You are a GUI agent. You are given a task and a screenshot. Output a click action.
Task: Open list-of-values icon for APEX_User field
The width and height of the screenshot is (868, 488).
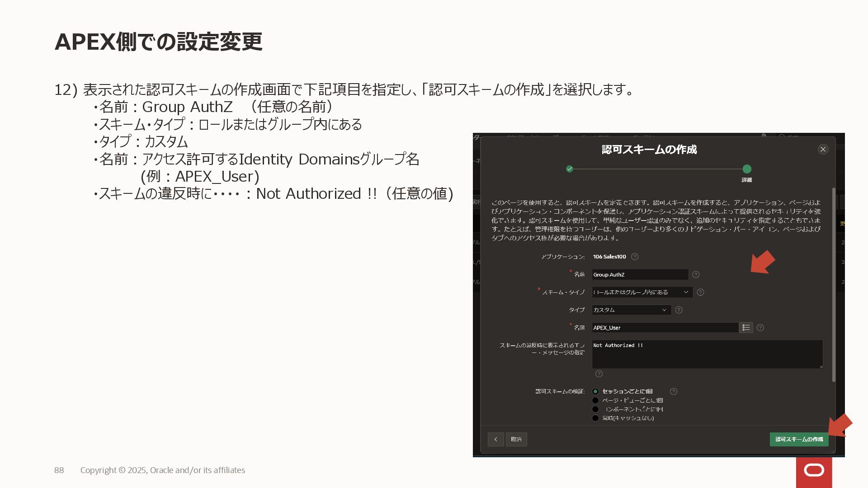pyautogui.click(x=746, y=328)
